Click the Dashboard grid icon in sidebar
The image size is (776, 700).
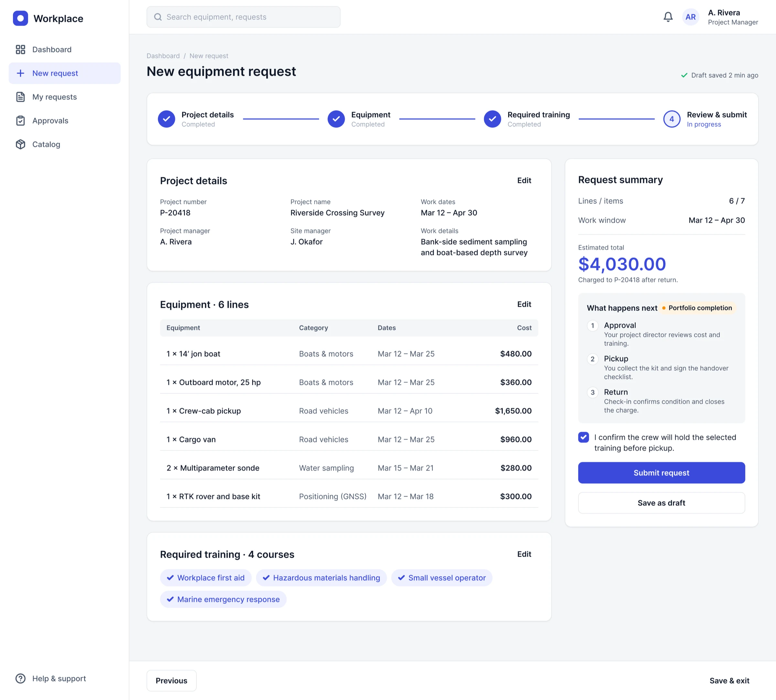coord(20,50)
